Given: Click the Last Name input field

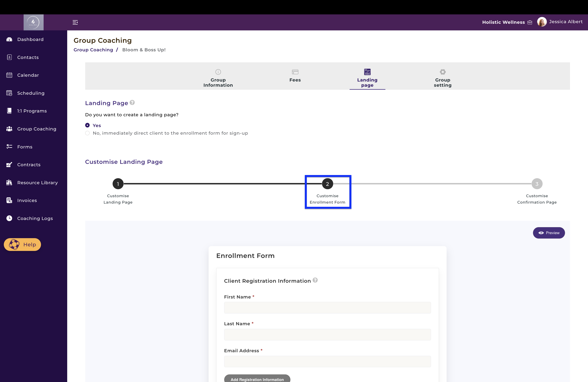Looking at the screenshot, I should point(327,334).
